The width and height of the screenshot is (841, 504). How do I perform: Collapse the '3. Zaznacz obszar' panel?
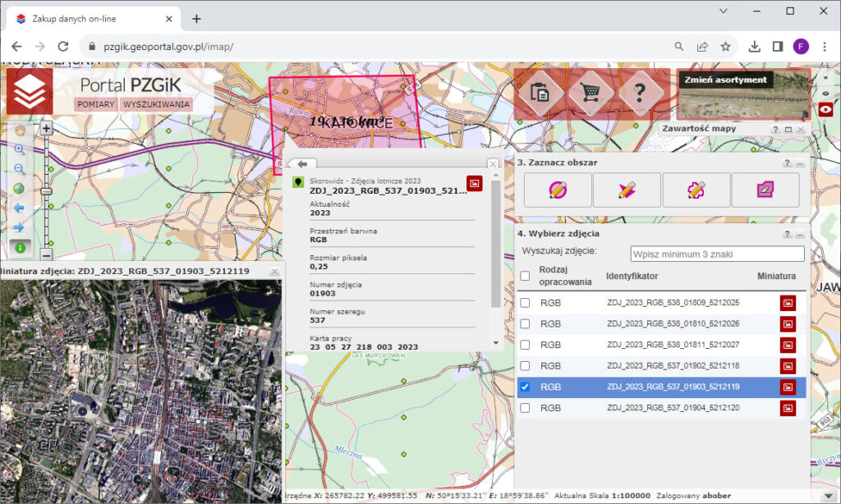(x=800, y=163)
